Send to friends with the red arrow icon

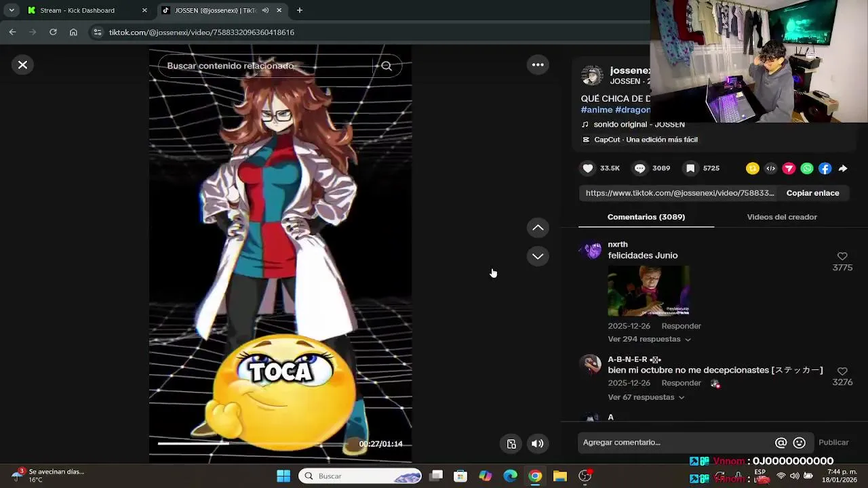pyautogui.click(x=789, y=169)
